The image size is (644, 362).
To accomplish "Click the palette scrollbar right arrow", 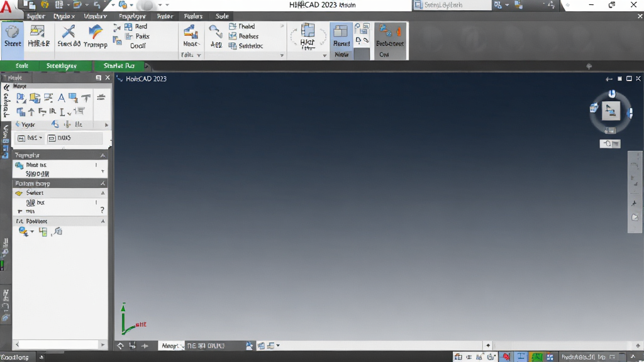I will click(103, 345).
